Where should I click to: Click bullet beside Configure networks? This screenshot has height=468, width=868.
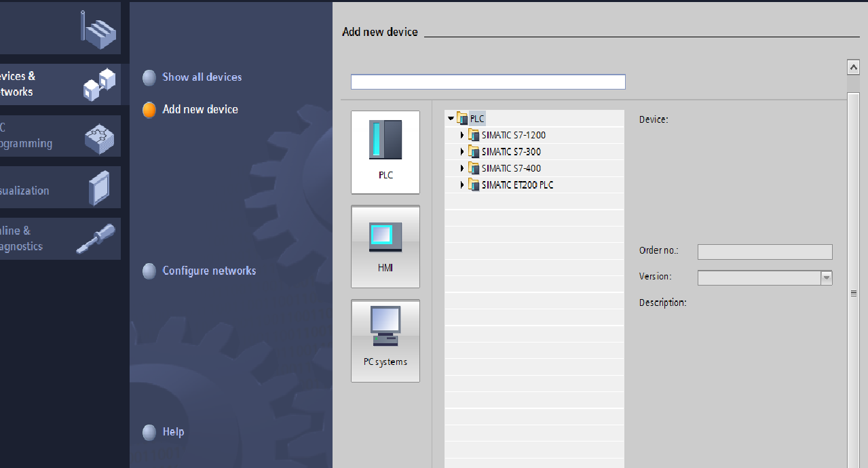coord(149,271)
